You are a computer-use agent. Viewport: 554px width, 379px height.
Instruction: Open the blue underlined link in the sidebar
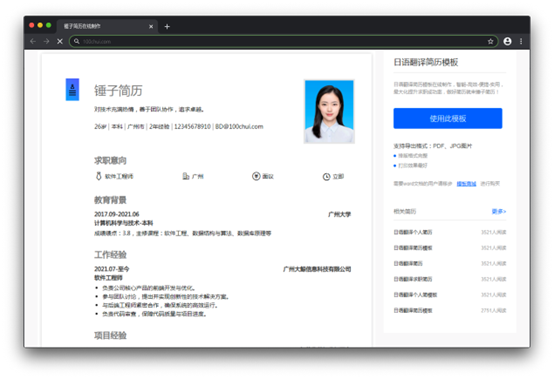[x=466, y=184]
